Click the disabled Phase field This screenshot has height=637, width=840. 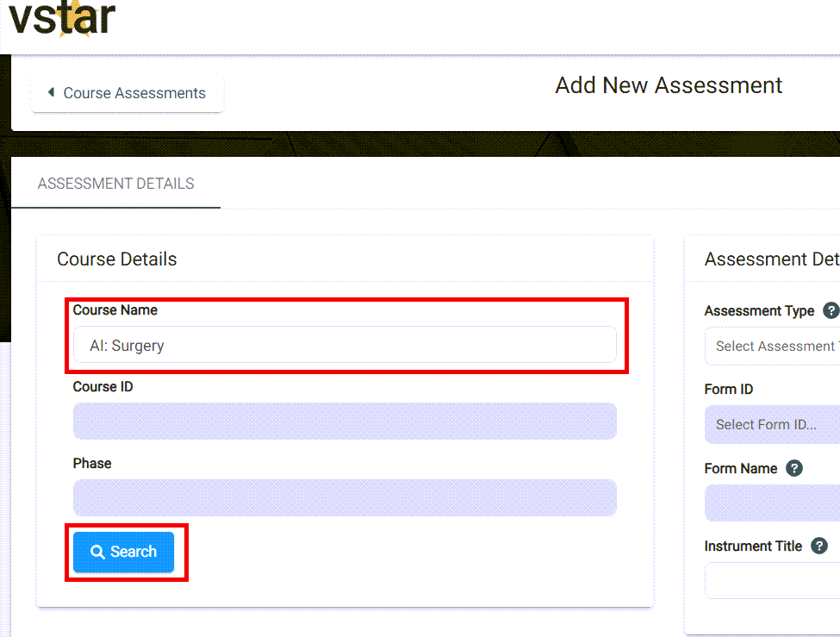(345, 497)
